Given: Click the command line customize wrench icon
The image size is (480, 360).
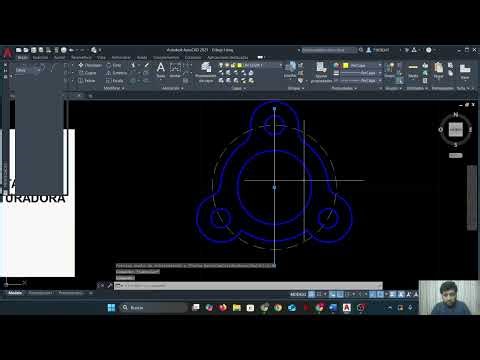Looking at the screenshot, I should pos(109,285).
